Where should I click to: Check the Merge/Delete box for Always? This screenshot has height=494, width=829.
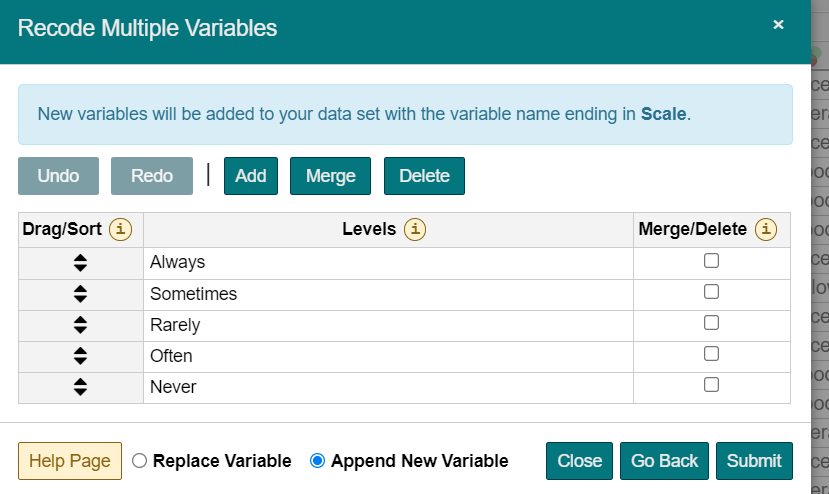pyautogui.click(x=711, y=261)
